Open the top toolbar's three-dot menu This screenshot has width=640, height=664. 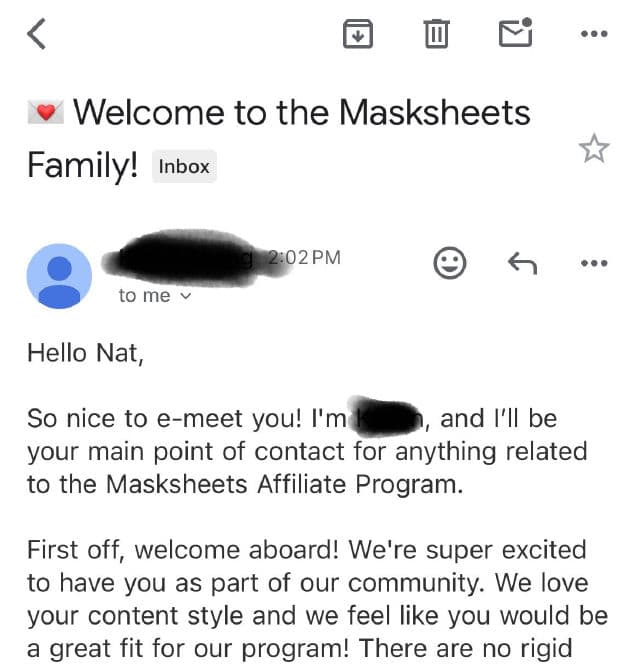[x=594, y=34]
